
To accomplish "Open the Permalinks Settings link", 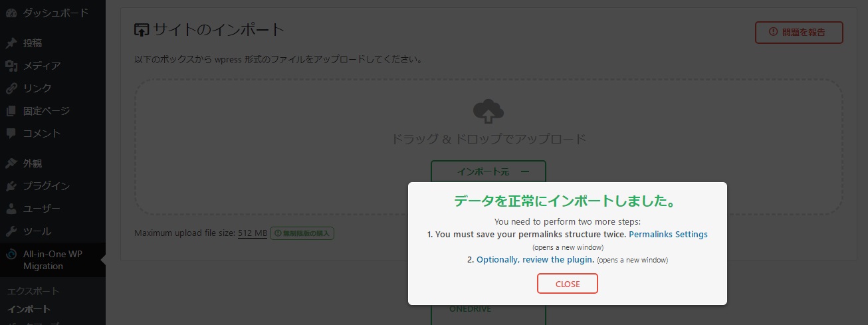I will (668, 235).
